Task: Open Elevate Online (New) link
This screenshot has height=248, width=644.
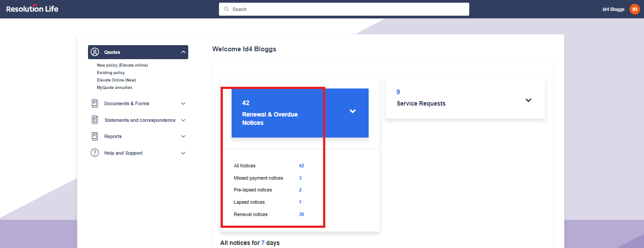Action: (x=116, y=80)
